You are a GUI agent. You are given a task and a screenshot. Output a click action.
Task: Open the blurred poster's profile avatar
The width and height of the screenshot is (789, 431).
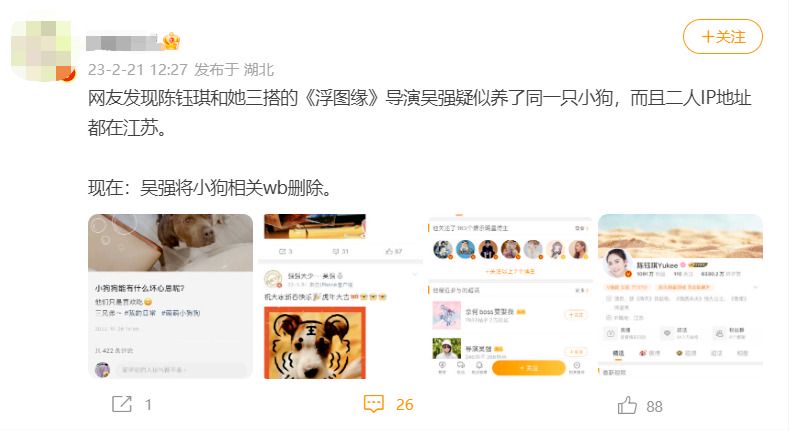pyautogui.click(x=43, y=51)
